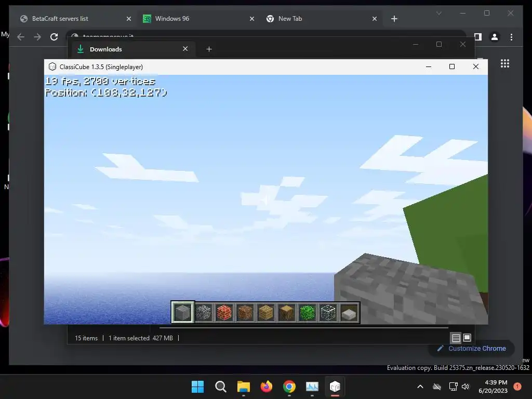
Task: Select the red brick block in the hotbar
Action: click(224, 312)
